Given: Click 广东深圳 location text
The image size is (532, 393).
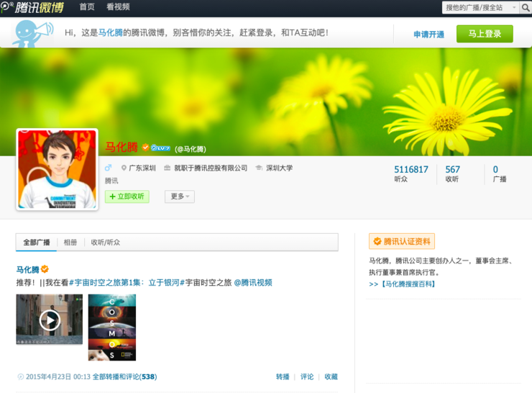Looking at the screenshot, I should pos(142,168).
